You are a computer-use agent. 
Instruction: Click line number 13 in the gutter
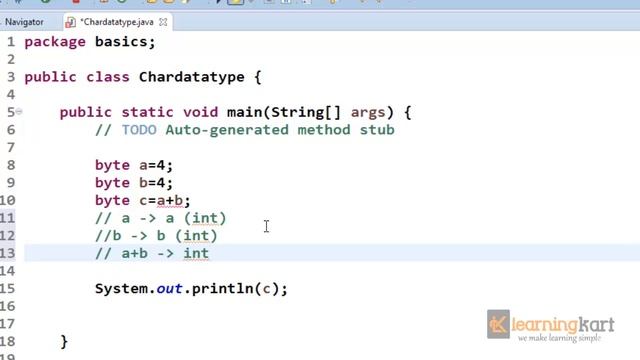click(x=7, y=253)
